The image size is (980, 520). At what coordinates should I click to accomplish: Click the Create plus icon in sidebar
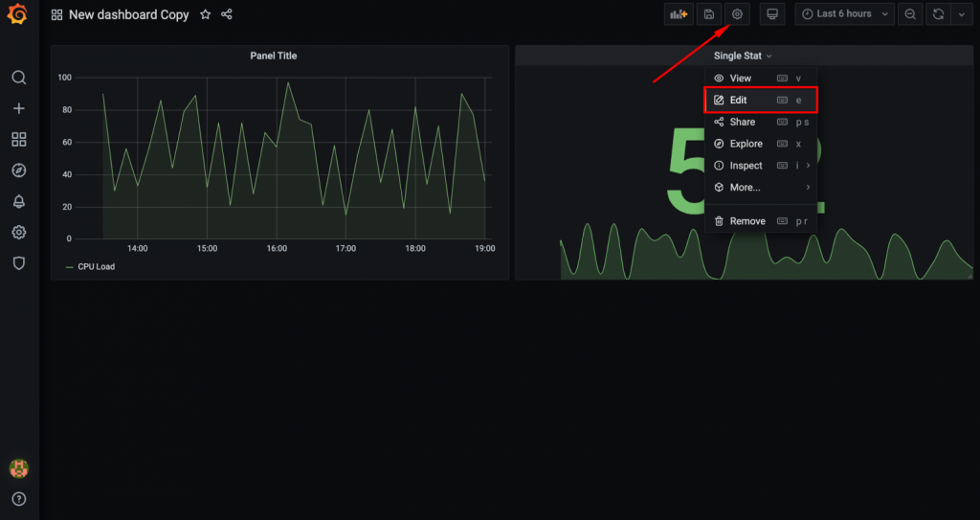[x=18, y=108]
